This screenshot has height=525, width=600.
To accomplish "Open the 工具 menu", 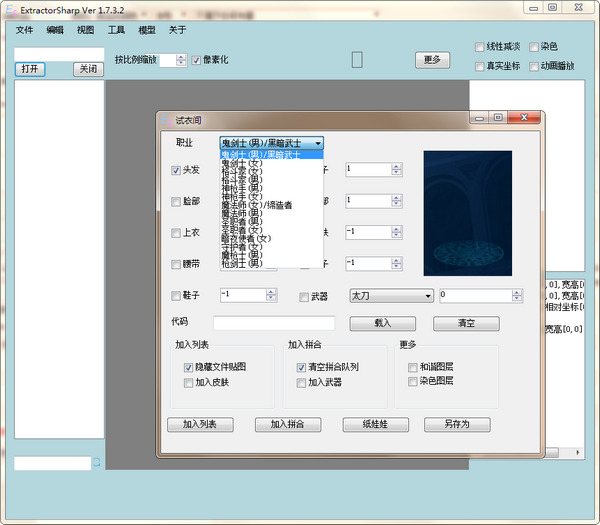I will [116, 30].
